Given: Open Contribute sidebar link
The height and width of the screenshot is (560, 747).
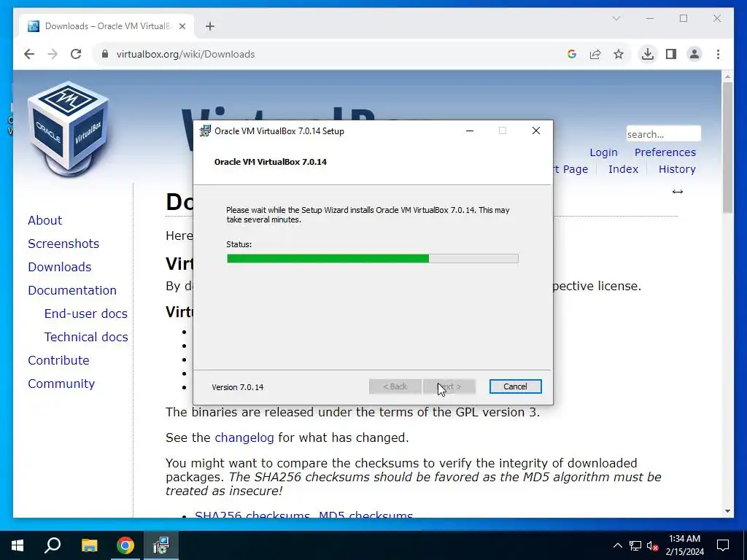Looking at the screenshot, I should [x=58, y=360].
